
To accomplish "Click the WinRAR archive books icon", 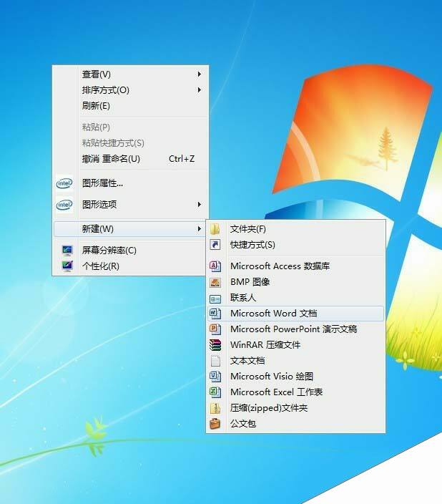I will (215, 345).
